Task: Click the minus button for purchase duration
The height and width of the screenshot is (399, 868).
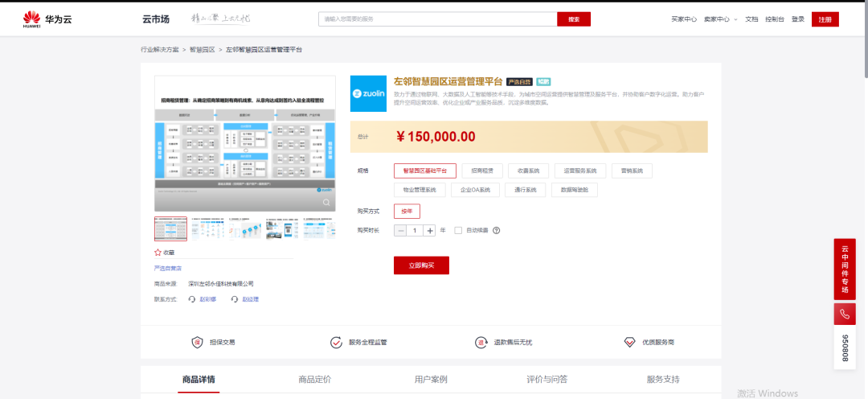Action: pyautogui.click(x=401, y=230)
